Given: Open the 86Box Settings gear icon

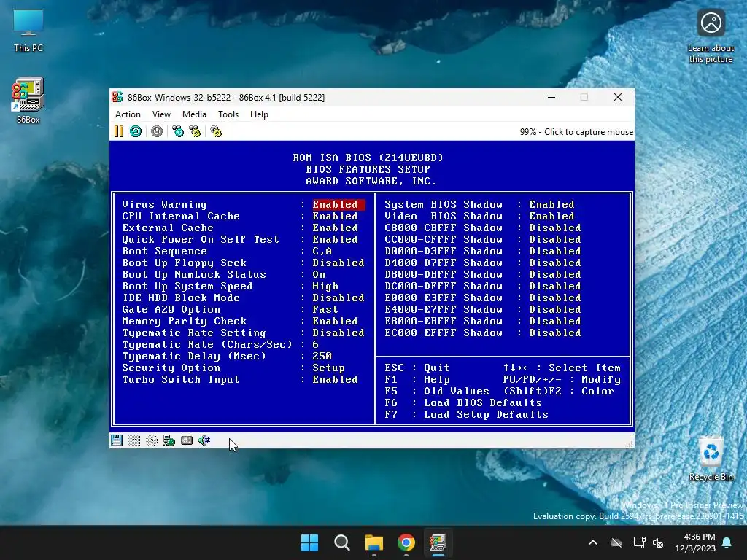Looking at the screenshot, I should (216, 131).
